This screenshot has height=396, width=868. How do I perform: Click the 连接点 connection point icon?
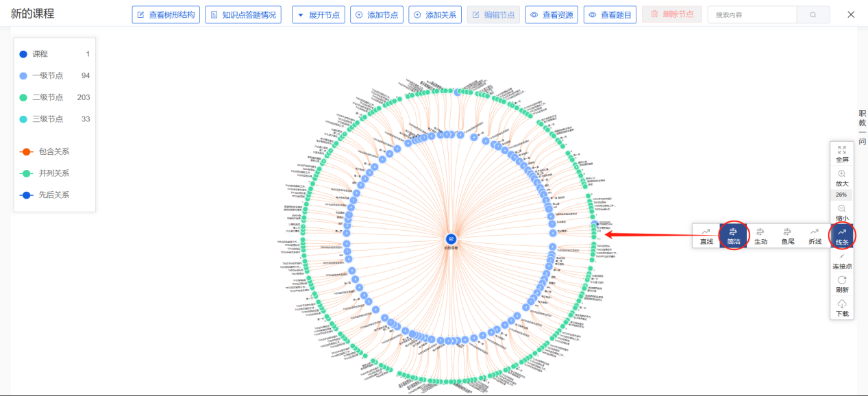(x=842, y=260)
